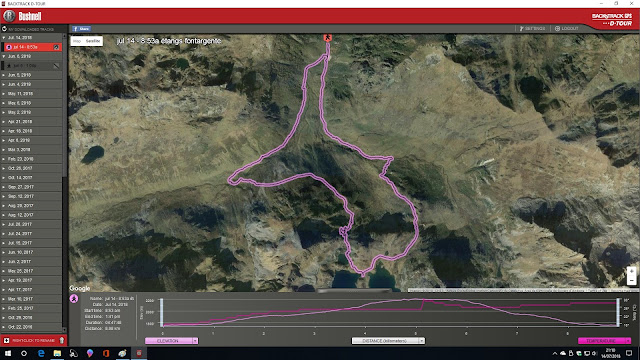This screenshot has width=640, height=360.
Task: Click the Logout button
Action: click(567, 29)
